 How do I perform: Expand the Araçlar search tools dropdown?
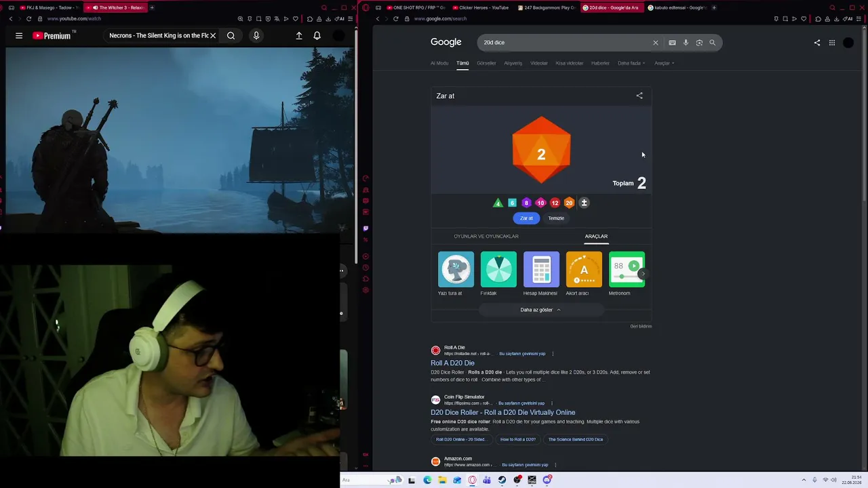(664, 63)
